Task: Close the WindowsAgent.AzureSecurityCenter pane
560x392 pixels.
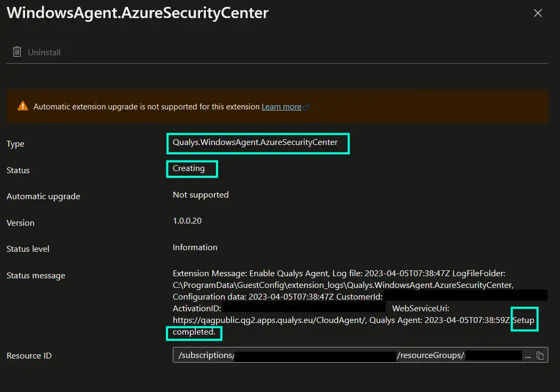Action: 538,13
